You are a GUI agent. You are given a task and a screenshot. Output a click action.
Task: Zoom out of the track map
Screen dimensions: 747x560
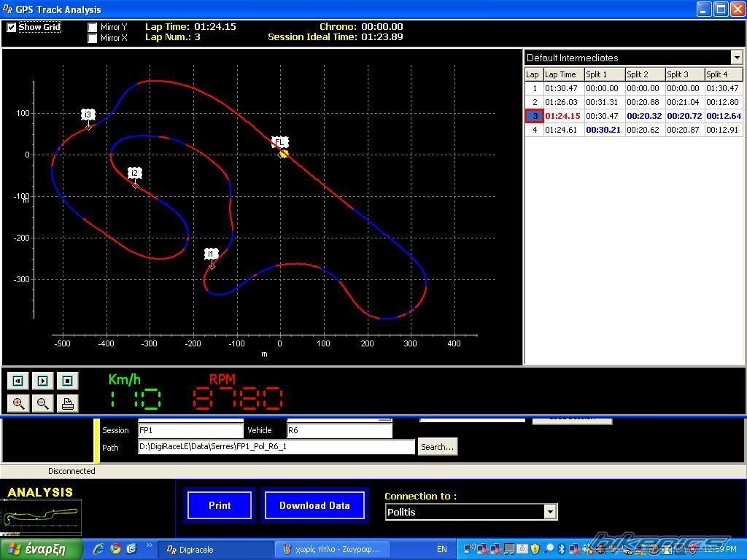pos(43,403)
